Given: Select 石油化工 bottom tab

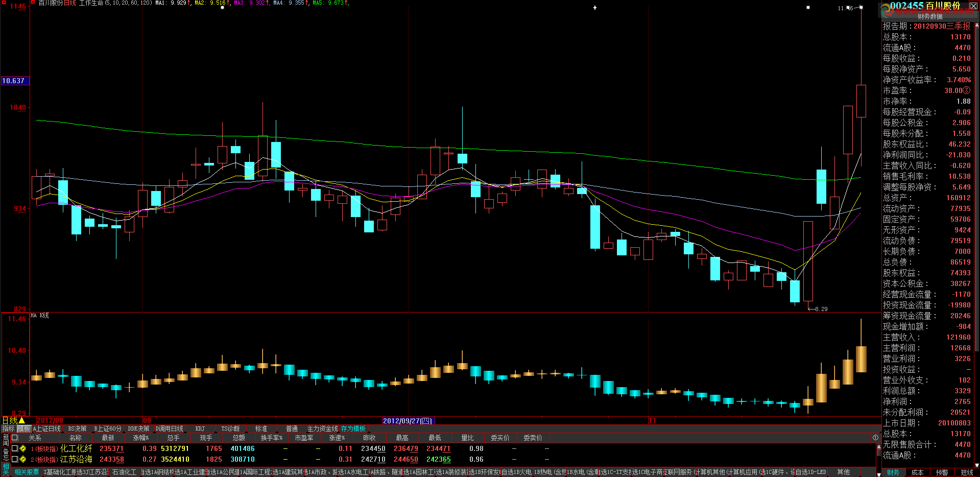Looking at the screenshot, I should click(x=124, y=472).
